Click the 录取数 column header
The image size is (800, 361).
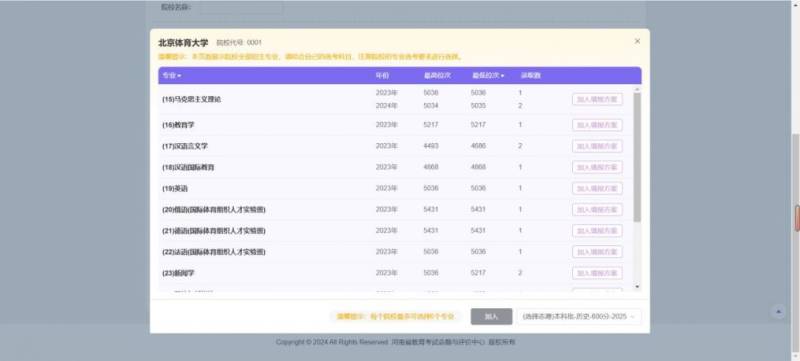(x=530, y=75)
